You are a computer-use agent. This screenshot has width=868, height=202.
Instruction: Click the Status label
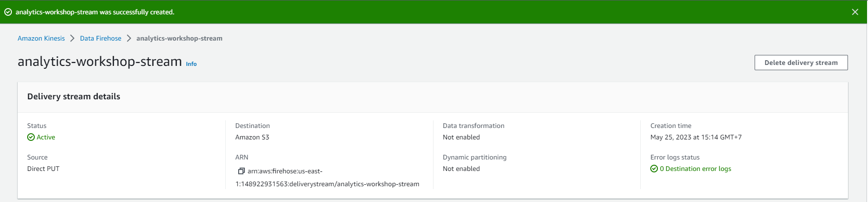(37, 126)
